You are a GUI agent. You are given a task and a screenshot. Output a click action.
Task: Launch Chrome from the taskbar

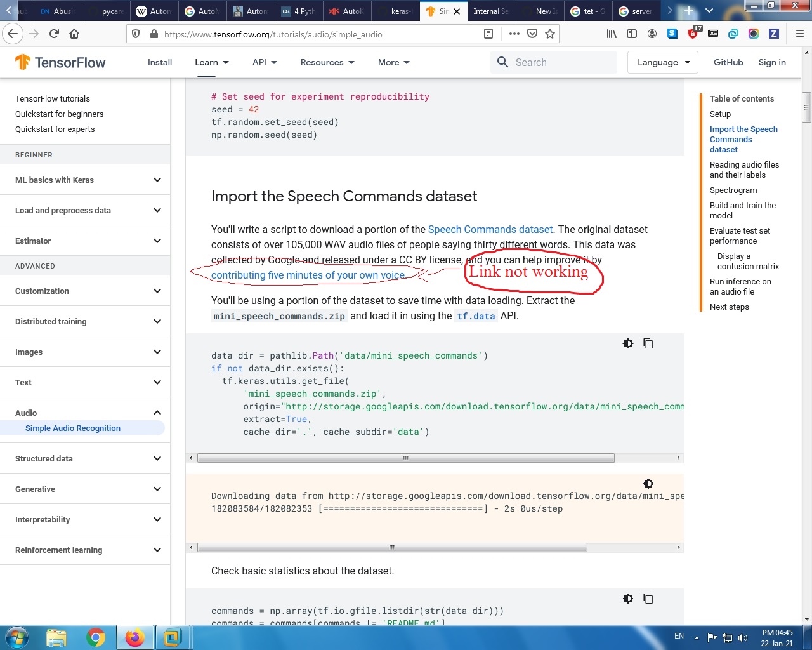[96, 637]
